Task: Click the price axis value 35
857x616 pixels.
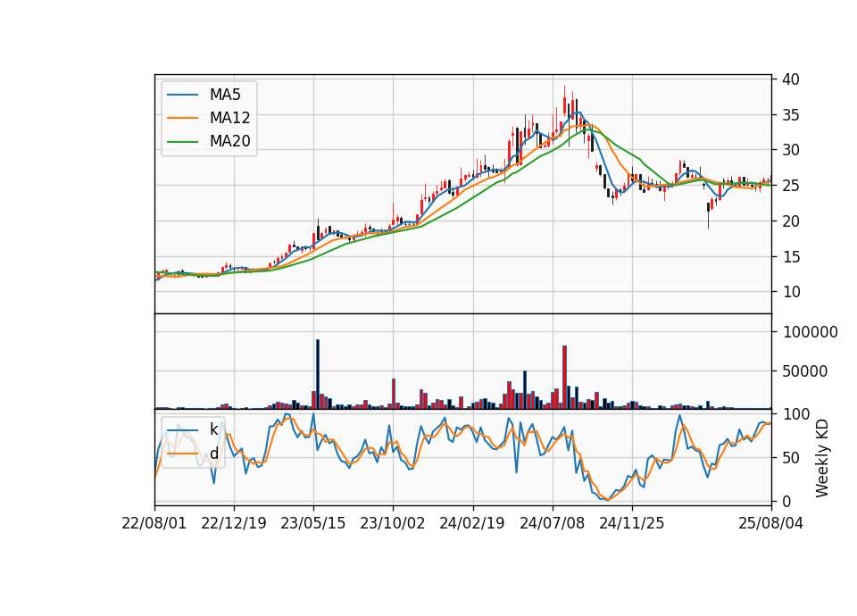Action: [x=791, y=115]
